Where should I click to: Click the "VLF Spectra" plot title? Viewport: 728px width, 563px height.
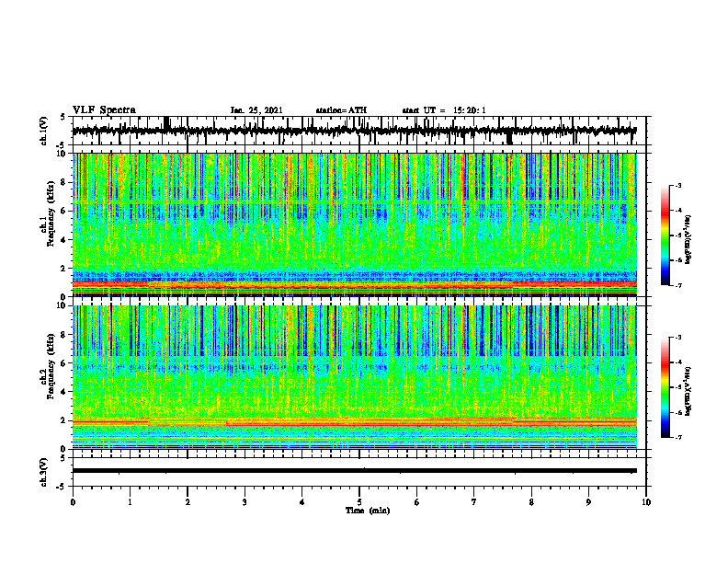[x=104, y=110]
